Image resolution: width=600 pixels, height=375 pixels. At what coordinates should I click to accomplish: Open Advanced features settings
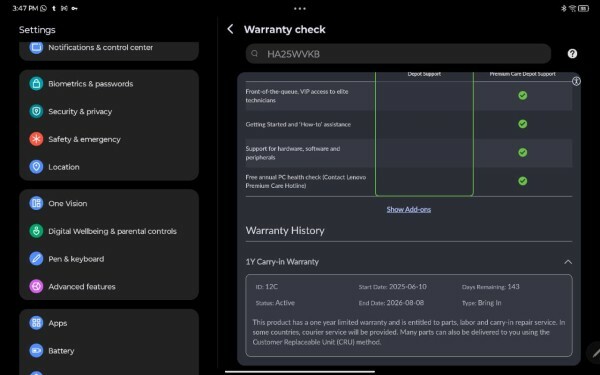109,286
